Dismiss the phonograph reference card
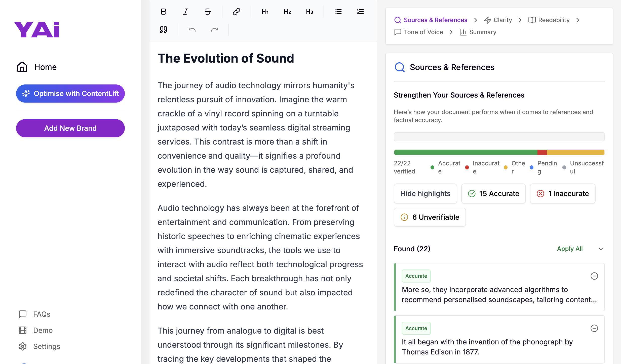 coord(595,328)
